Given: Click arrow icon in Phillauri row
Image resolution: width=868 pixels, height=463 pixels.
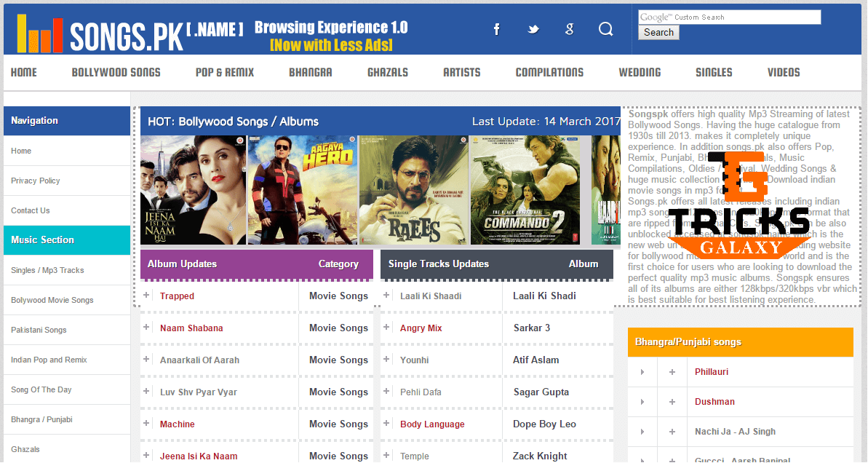Looking at the screenshot, I should click(642, 372).
